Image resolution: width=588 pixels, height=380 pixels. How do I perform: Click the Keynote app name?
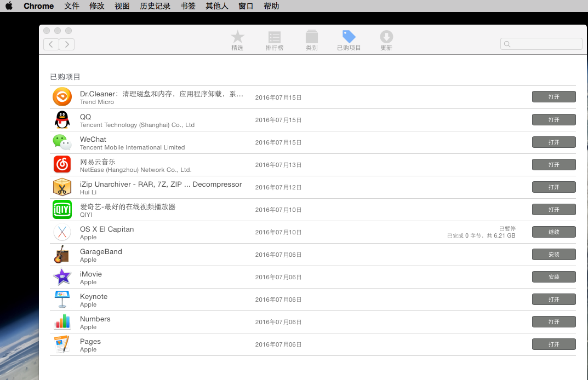pyautogui.click(x=94, y=296)
